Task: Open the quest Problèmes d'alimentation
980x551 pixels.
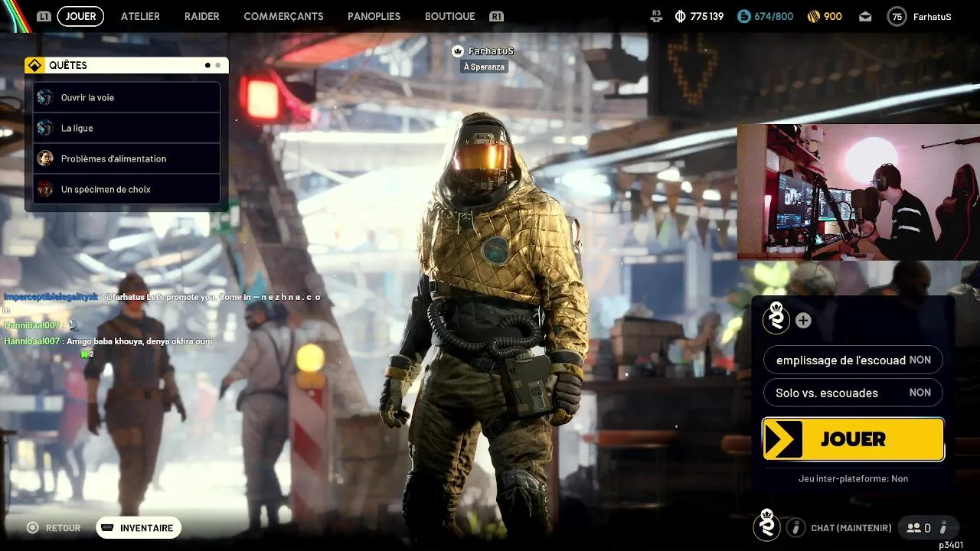Action: [x=126, y=158]
